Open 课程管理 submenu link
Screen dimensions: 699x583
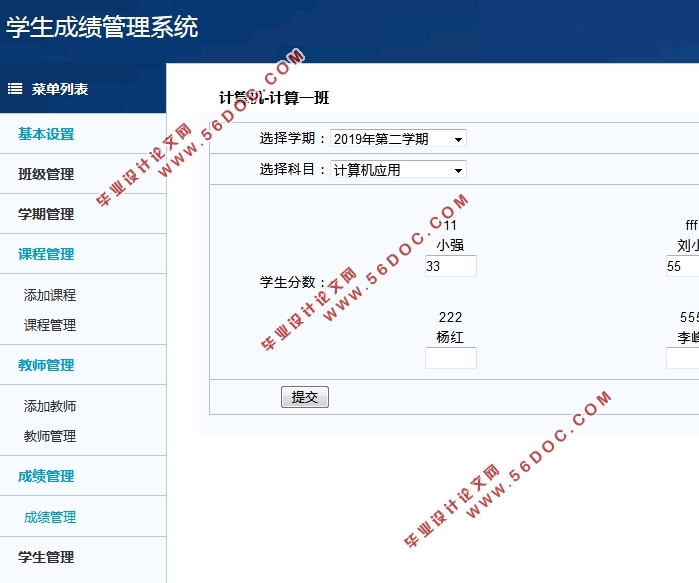[x=50, y=325]
